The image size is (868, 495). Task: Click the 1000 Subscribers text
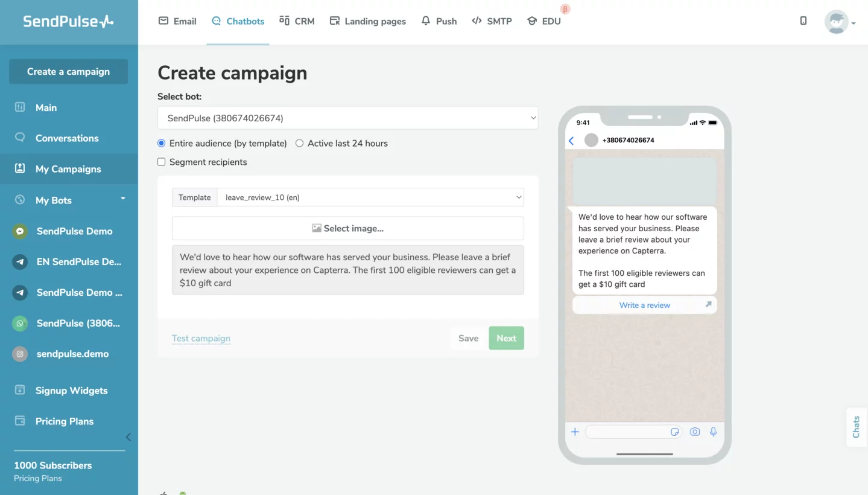tap(53, 465)
